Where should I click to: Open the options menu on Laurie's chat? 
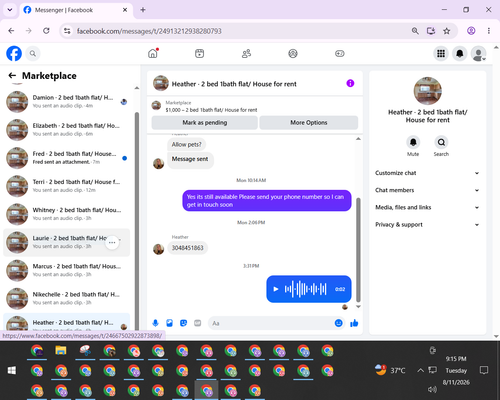coord(112,243)
